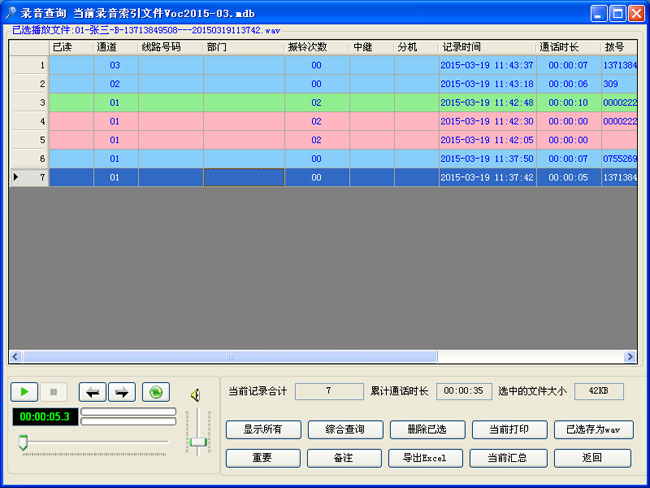Save selection using 已选存为wav
Viewport: 650px width, 488px height.
coord(593,430)
